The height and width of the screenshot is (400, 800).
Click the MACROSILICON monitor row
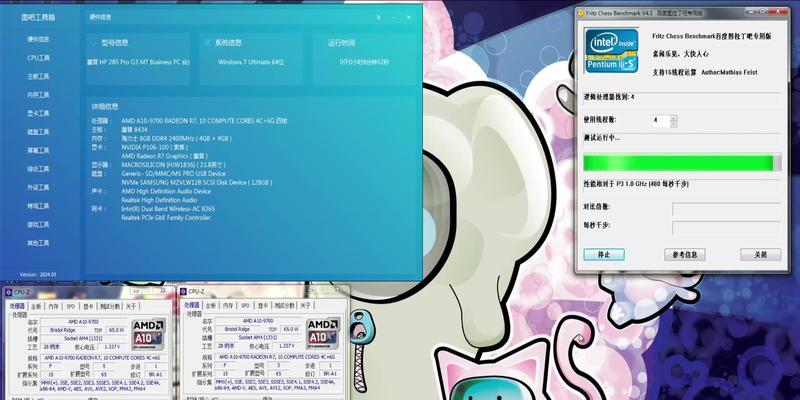pyautogui.click(x=173, y=165)
